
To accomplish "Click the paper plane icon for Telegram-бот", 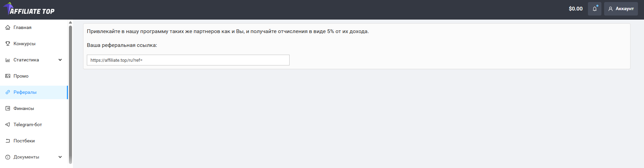I will (8, 125).
